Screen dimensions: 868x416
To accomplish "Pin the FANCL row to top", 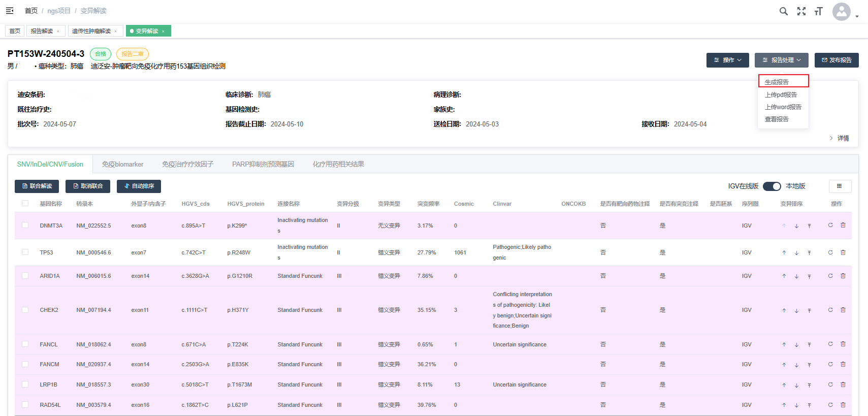I will [809, 345].
